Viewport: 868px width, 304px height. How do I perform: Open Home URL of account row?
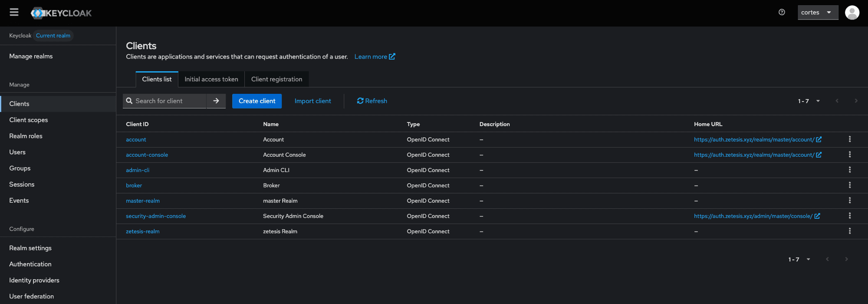tap(757, 139)
